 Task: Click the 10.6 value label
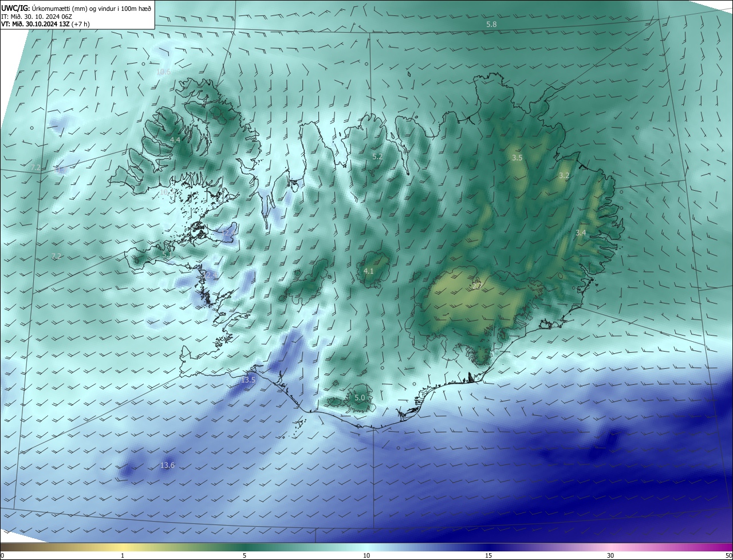(163, 72)
